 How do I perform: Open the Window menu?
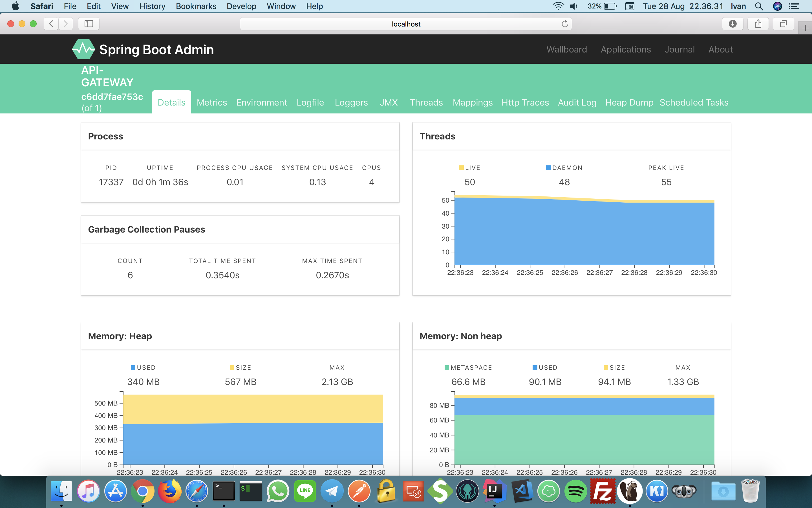tap(281, 6)
